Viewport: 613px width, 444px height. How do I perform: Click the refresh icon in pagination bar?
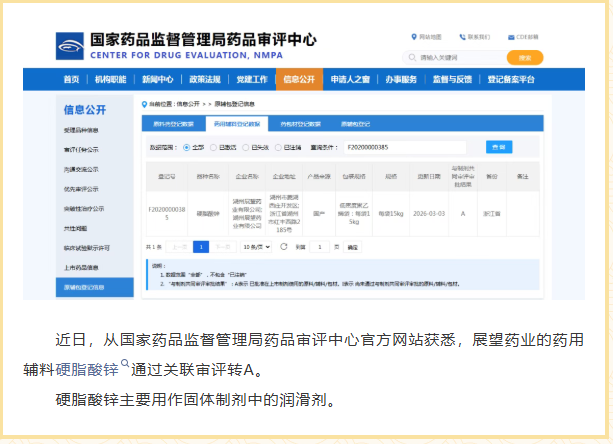click(285, 246)
